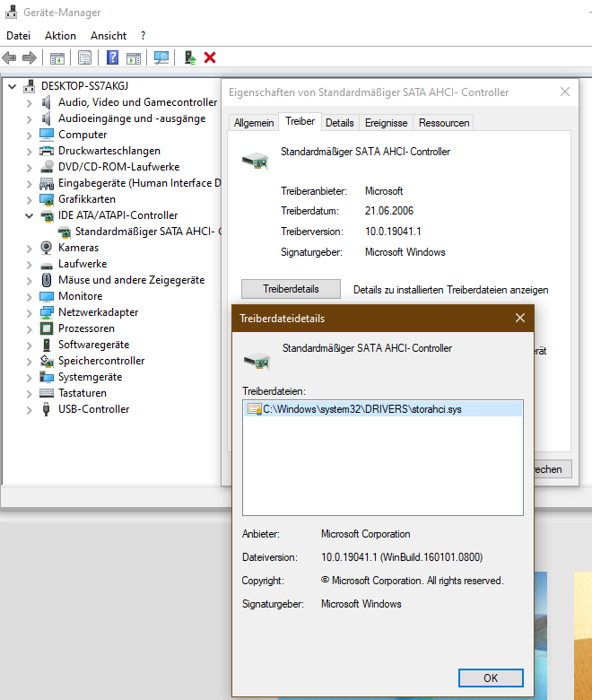Collapse the DESKTOP-SS7AKGJ root node
Viewport: 592px width, 700px height.
click(13, 87)
